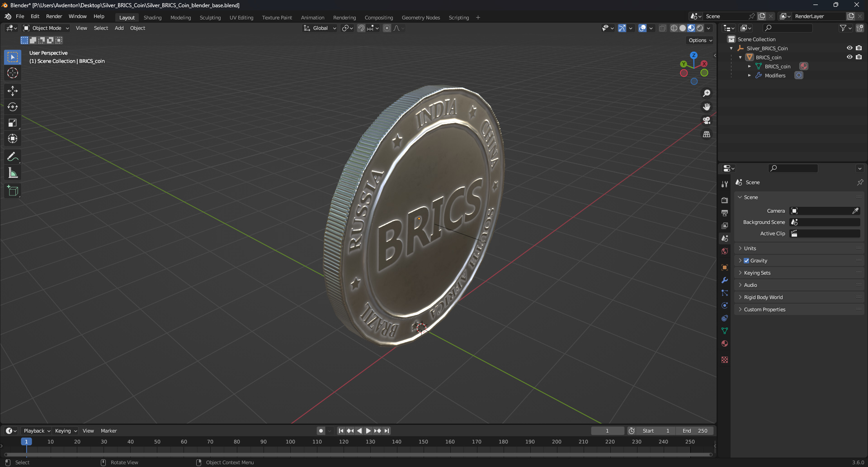Open the outliner filter dropdown
This screenshot has height=467, width=868.
point(845,28)
